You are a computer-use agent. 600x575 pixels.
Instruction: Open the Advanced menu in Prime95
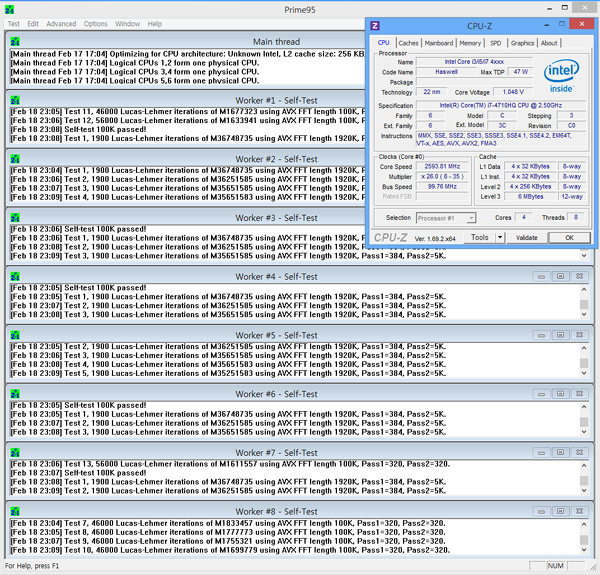(61, 24)
